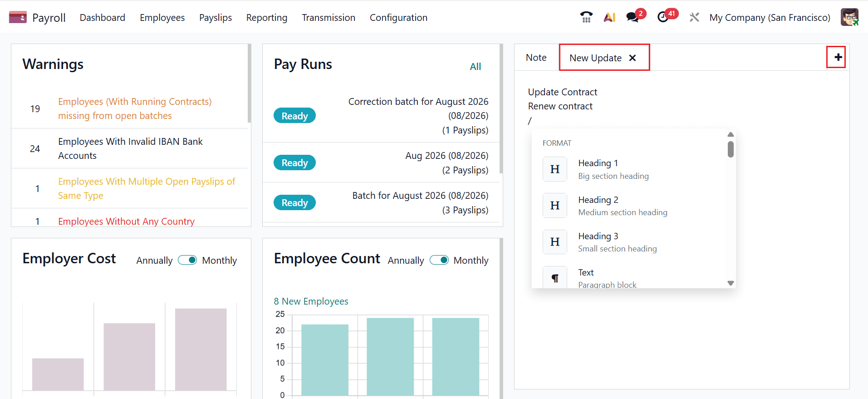Click the Pay Runs panel scrollbar
Image resolution: width=868 pixels, height=399 pixels.
click(x=501, y=108)
